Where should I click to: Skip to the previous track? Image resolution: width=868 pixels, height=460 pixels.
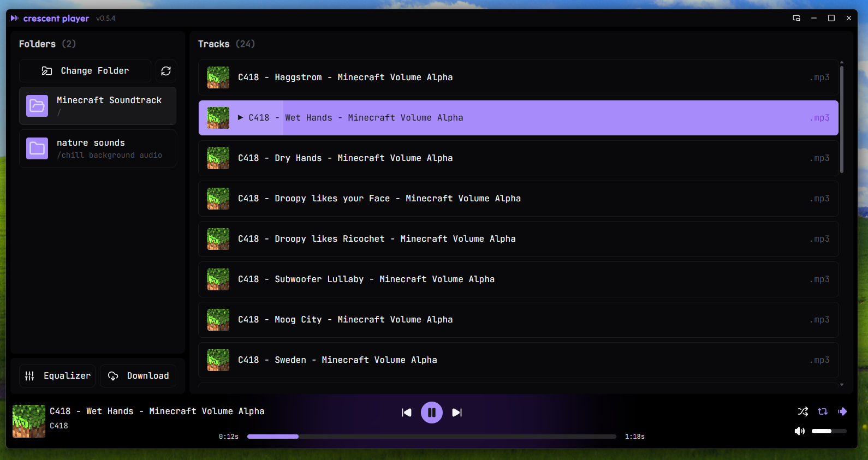tap(407, 413)
